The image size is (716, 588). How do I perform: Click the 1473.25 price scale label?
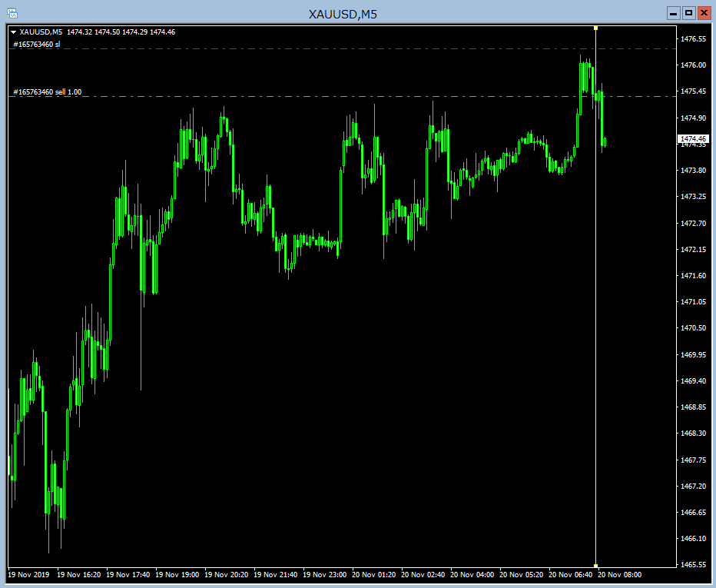click(693, 197)
